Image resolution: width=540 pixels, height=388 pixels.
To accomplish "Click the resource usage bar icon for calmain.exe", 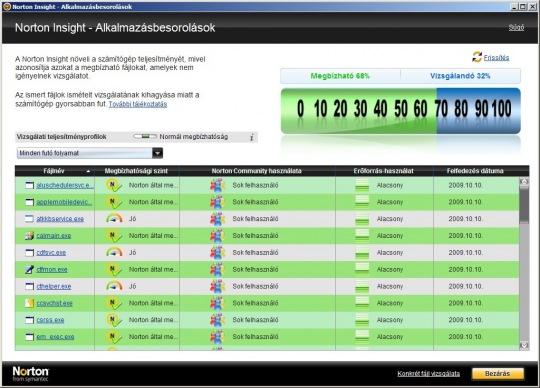I will [x=362, y=236].
